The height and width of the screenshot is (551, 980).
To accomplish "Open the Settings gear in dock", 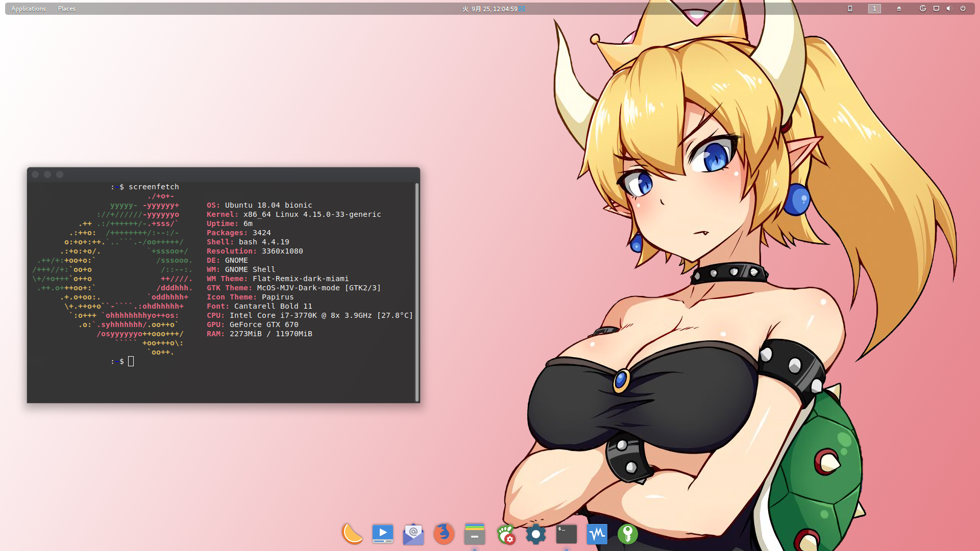I will (536, 534).
